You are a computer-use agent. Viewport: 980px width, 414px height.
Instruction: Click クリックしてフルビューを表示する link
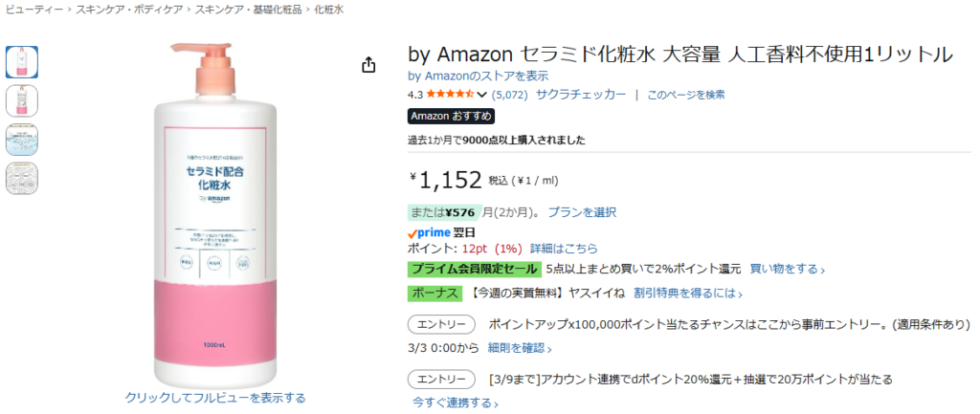pos(215,398)
